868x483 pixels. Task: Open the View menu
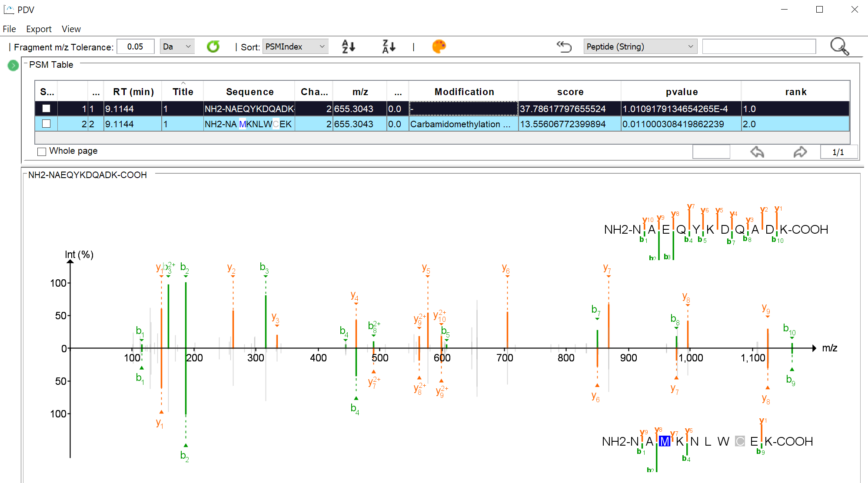(x=70, y=29)
